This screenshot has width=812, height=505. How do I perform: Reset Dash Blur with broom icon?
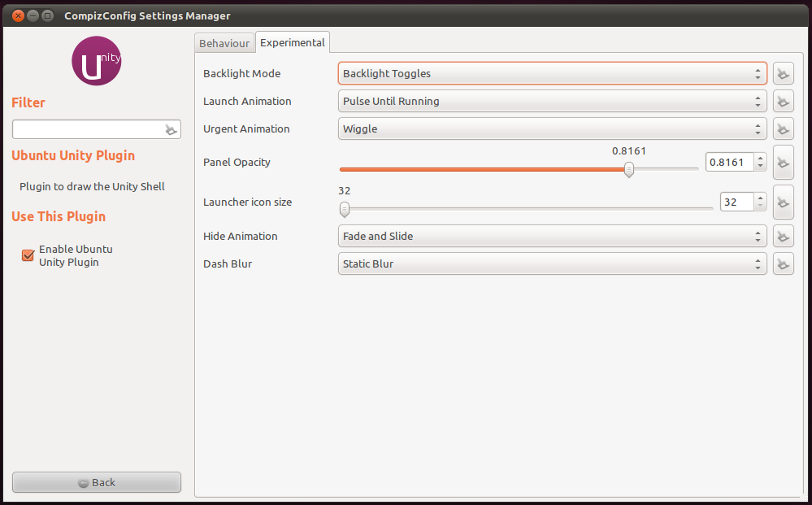(783, 264)
